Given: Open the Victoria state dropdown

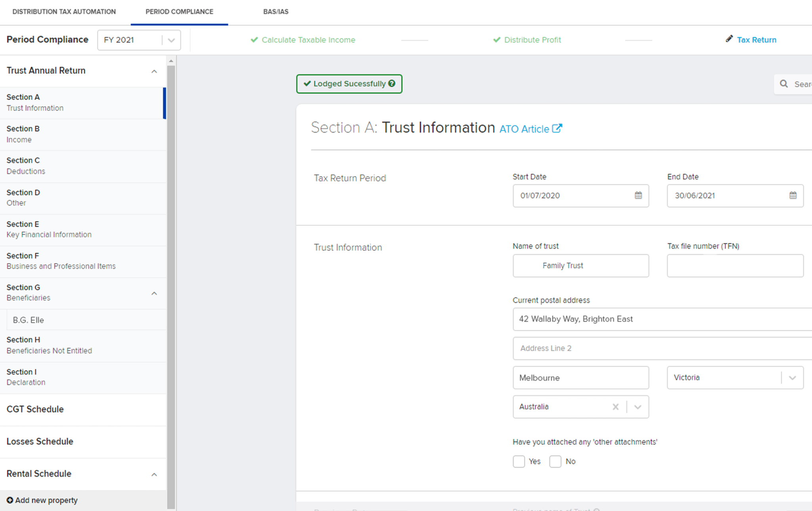Looking at the screenshot, I should click(x=793, y=378).
